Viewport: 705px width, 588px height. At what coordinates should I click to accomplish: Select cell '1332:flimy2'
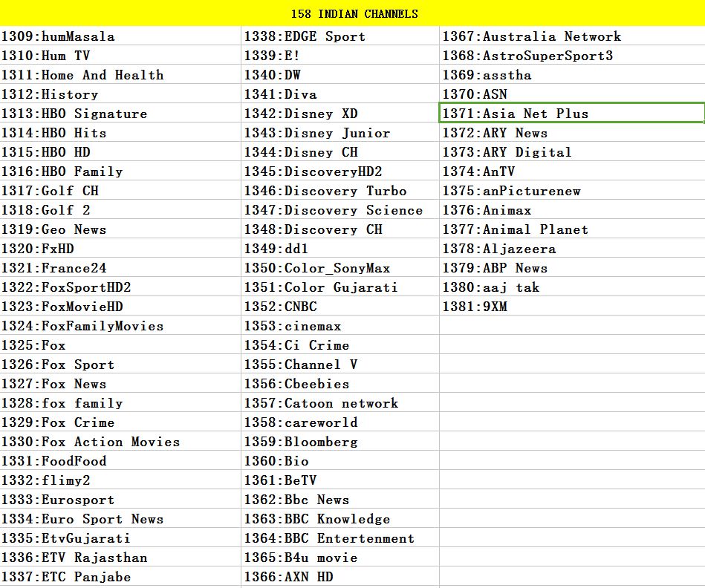click(120, 480)
